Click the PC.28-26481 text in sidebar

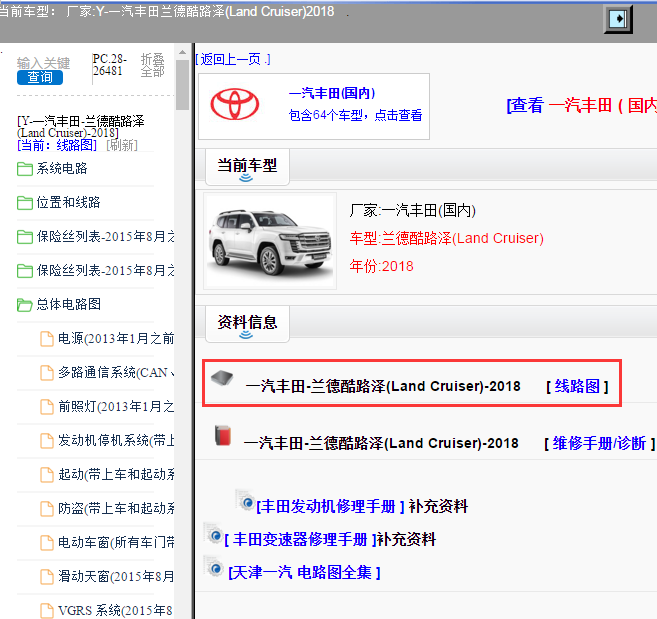click(109, 65)
